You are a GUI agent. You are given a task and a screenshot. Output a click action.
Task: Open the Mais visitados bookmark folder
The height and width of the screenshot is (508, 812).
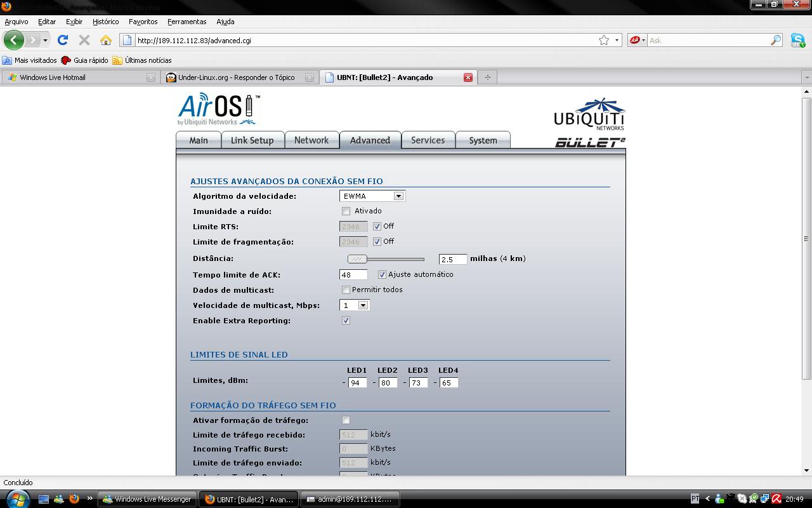(30, 60)
